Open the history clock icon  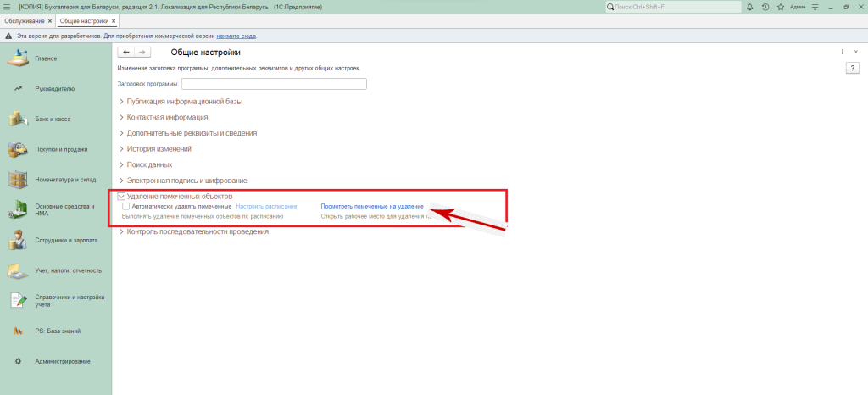click(765, 7)
